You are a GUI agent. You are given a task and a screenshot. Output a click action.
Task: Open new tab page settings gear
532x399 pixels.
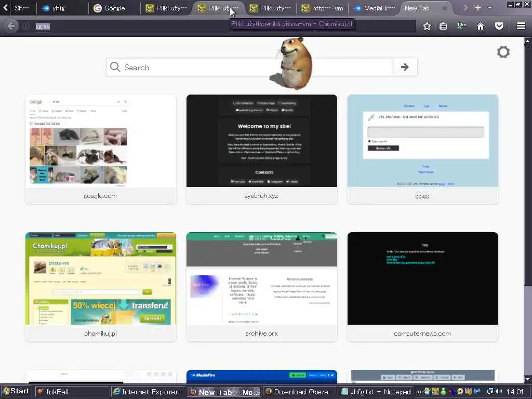coord(503,52)
